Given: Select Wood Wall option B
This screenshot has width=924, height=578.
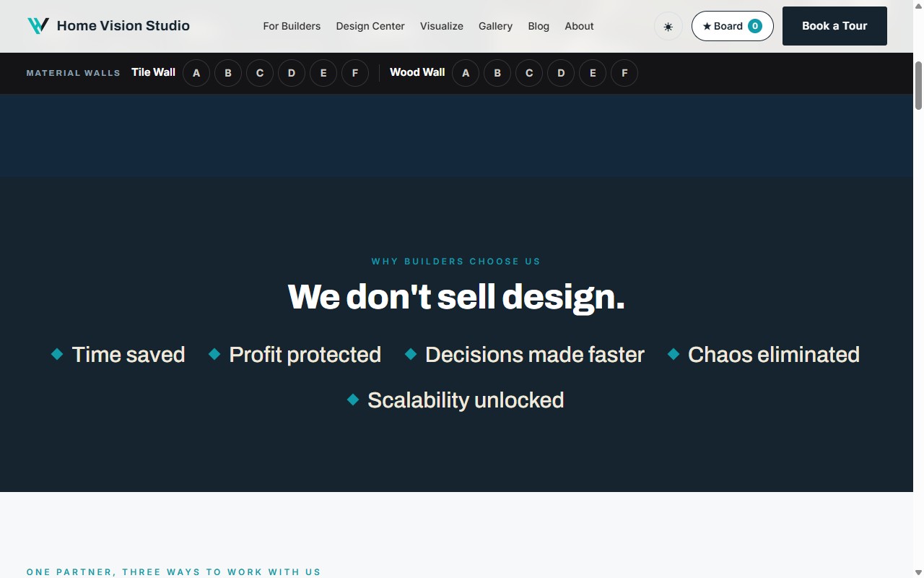Looking at the screenshot, I should [x=497, y=73].
